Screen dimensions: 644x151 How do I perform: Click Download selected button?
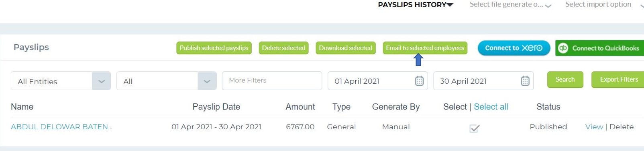tap(346, 48)
